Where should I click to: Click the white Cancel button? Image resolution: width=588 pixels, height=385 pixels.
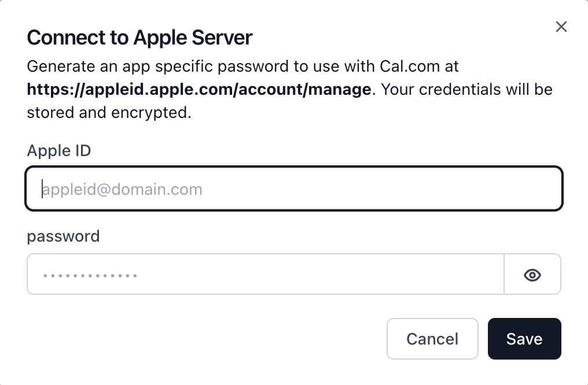coord(432,339)
